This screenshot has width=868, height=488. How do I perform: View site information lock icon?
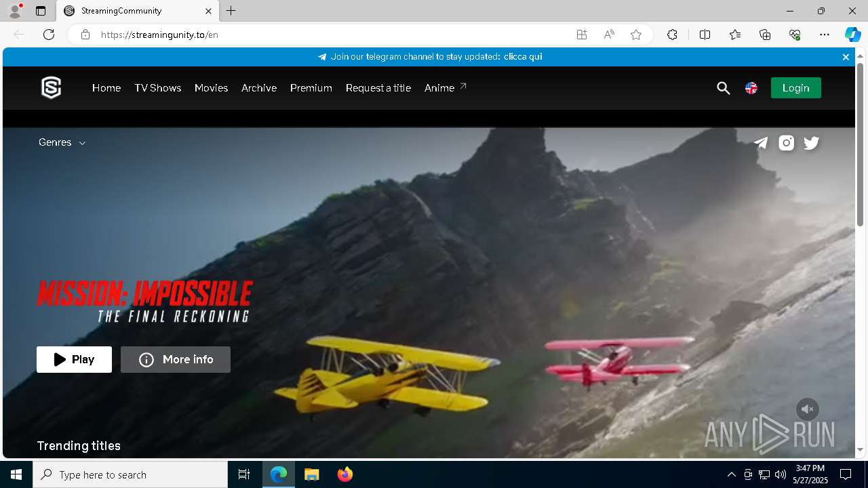pyautogui.click(x=85, y=35)
